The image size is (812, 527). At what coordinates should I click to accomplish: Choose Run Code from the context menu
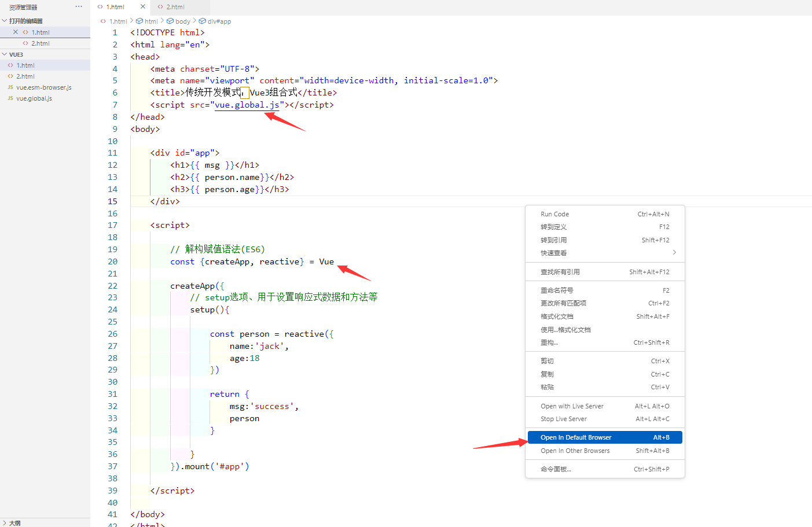tap(605, 214)
